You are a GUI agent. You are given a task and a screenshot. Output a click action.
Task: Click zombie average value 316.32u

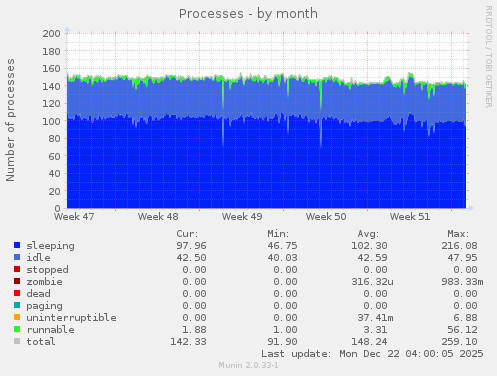click(x=372, y=282)
